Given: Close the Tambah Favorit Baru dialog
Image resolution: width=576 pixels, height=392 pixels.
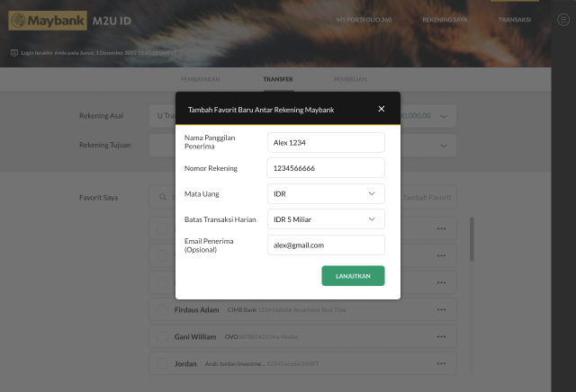Looking at the screenshot, I should click(x=382, y=109).
